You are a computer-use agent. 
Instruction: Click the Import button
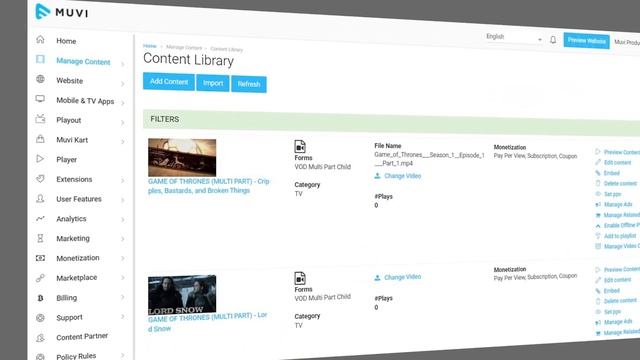[213, 83]
